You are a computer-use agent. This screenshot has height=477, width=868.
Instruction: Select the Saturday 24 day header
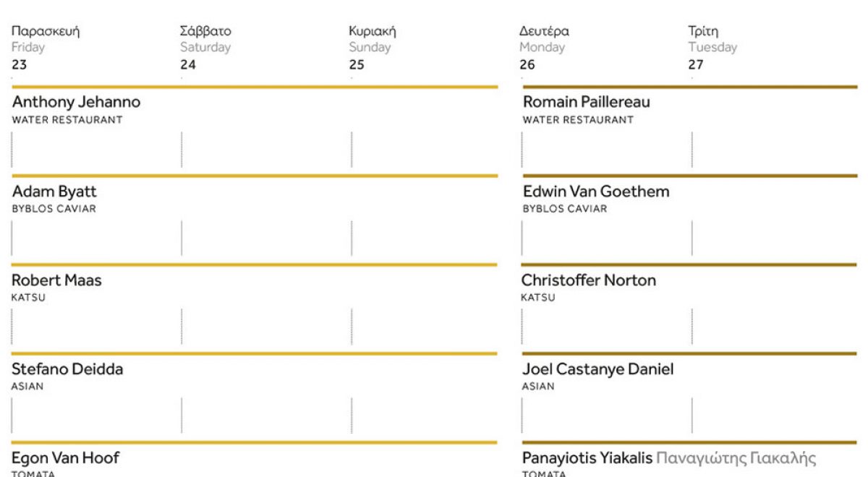[205, 48]
